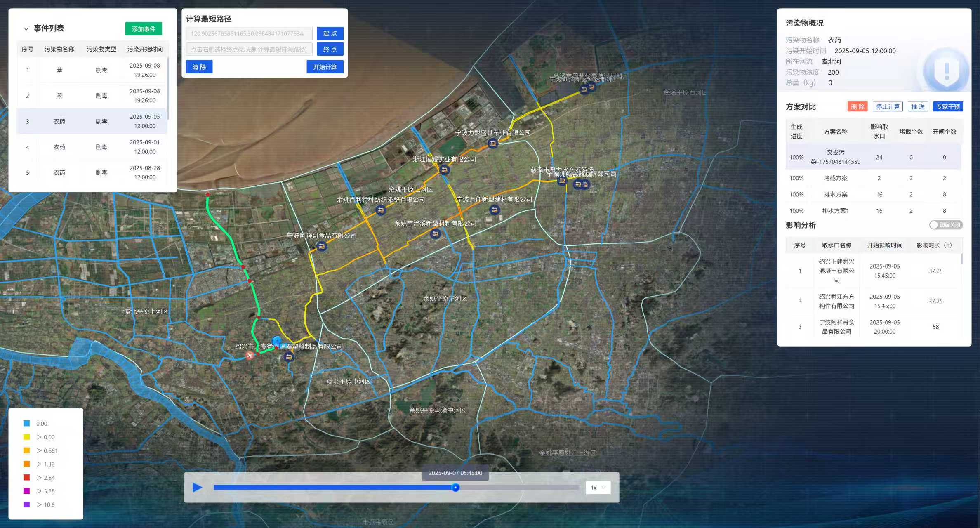Collapse the 事件列表 panel chevron

click(x=26, y=29)
